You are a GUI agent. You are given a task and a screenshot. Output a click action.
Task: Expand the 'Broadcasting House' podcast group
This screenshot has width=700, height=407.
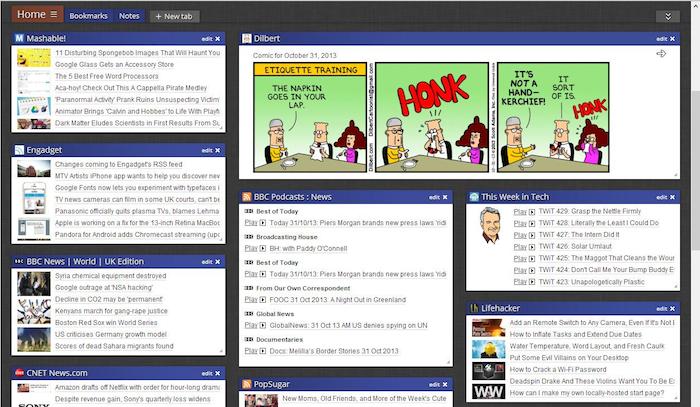(281, 237)
